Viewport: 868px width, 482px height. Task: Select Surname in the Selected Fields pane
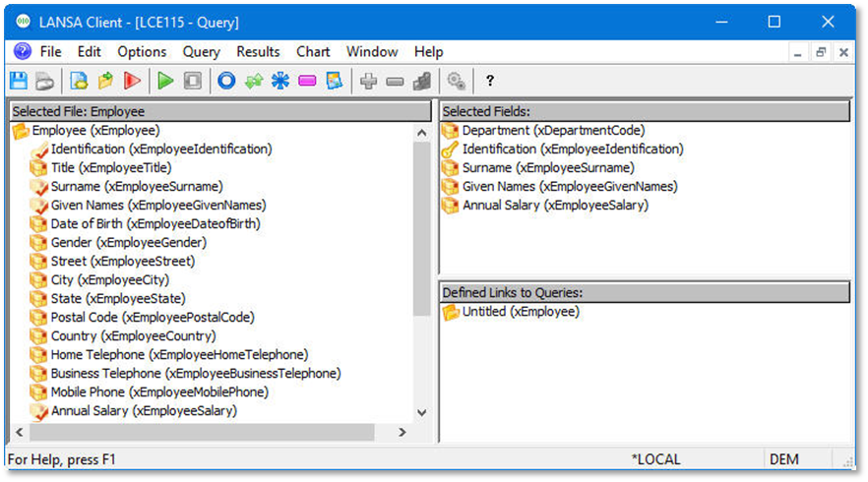(538, 167)
